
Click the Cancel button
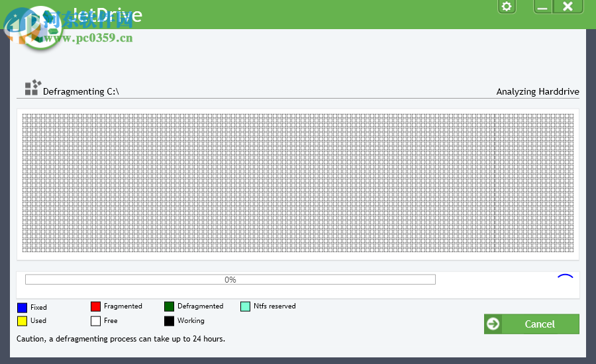(531, 324)
